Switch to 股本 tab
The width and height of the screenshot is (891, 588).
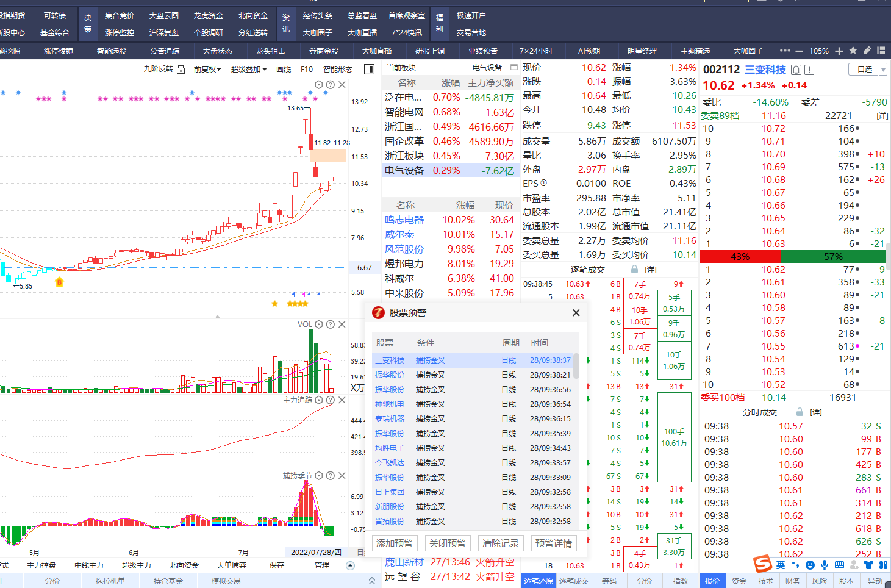point(846,581)
